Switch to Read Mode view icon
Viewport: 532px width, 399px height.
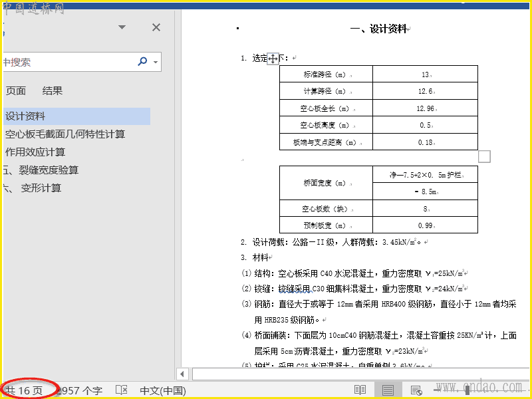360,390
